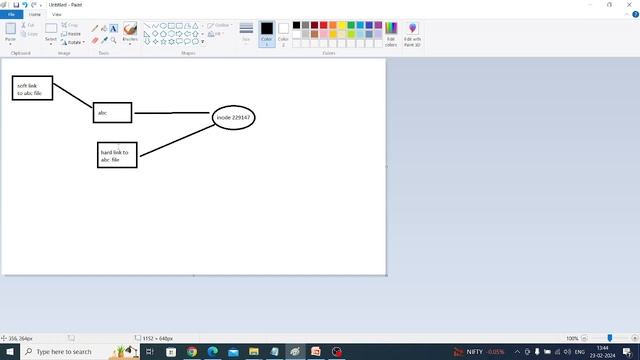Select the Color picker eyedropper tool
Image resolution: width=640 pixels, height=360 pixels.
coord(104,40)
